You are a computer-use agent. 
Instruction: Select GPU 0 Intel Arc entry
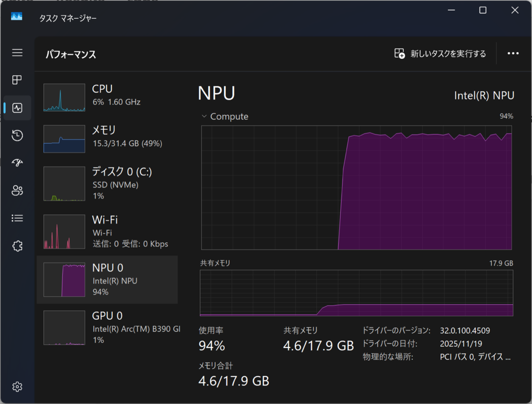coord(107,327)
